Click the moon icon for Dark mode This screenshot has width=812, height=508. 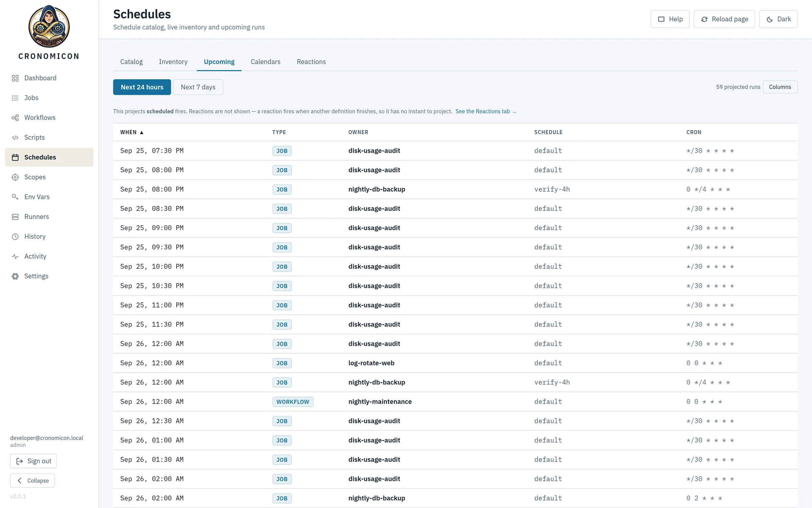(x=770, y=19)
